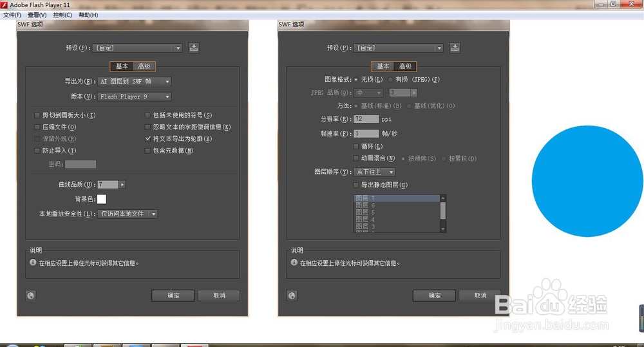Open 控制(C) menu
Viewport: 644px width, 347px height.
click(62, 15)
